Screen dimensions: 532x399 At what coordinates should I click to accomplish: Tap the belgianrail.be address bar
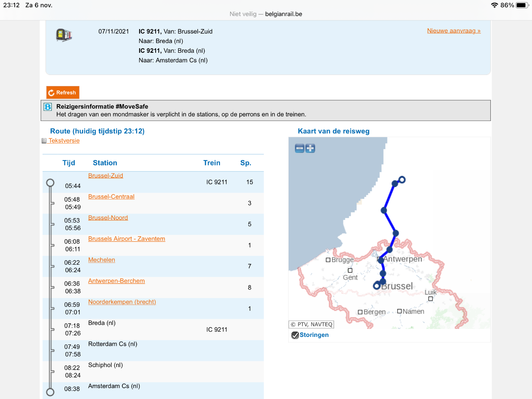coord(266,14)
